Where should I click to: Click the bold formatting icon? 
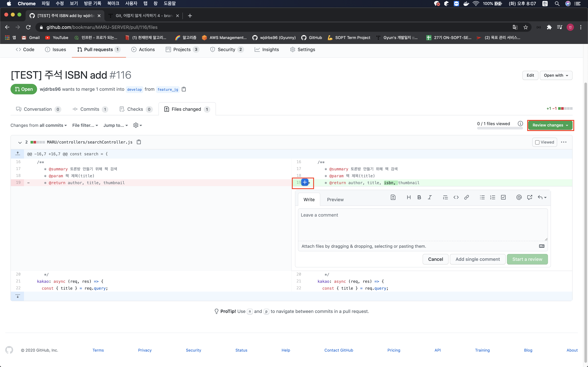pyautogui.click(x=419, y=197)
